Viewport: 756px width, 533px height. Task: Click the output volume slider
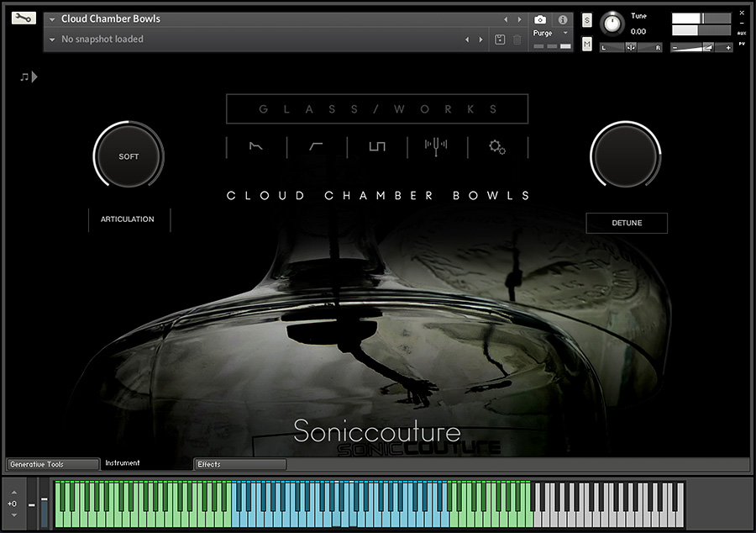point(701,48)
